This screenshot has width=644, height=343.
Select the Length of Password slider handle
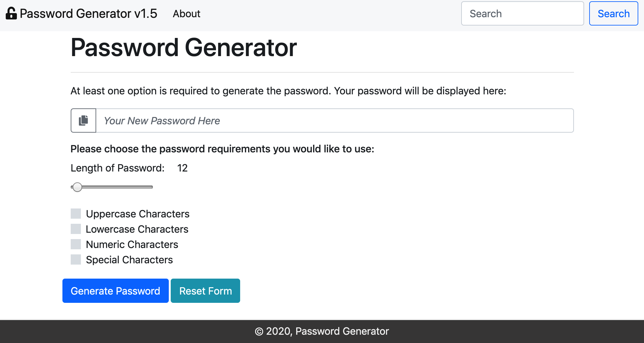pyautogui.click(x=77, y=187)
